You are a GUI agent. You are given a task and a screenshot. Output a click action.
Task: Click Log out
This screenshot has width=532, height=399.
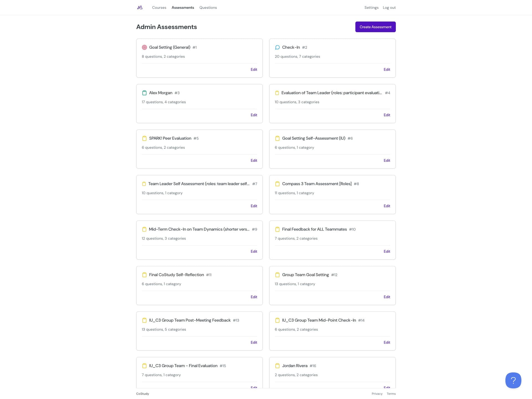click(x=389, y=7)
